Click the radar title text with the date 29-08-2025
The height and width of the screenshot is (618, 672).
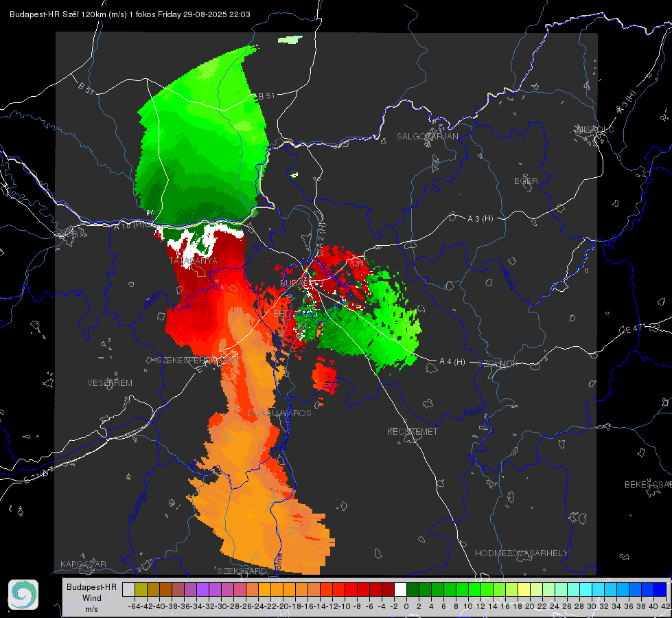(x=130, y=14)
